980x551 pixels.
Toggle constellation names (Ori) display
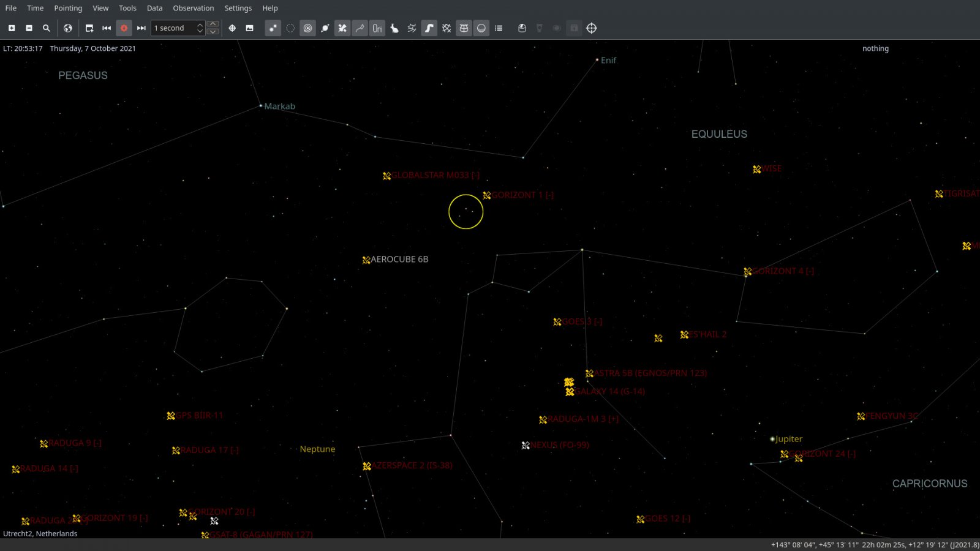pos(377,28)
